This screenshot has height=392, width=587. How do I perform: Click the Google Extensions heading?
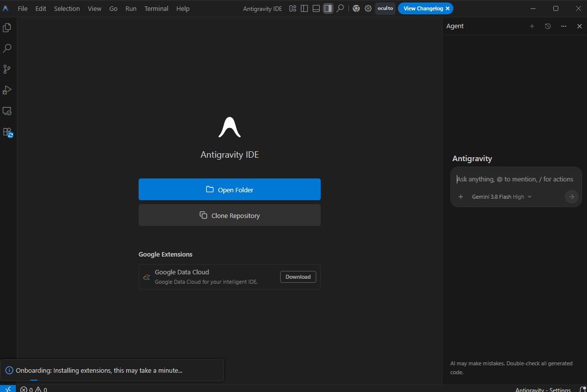[165, 255]
